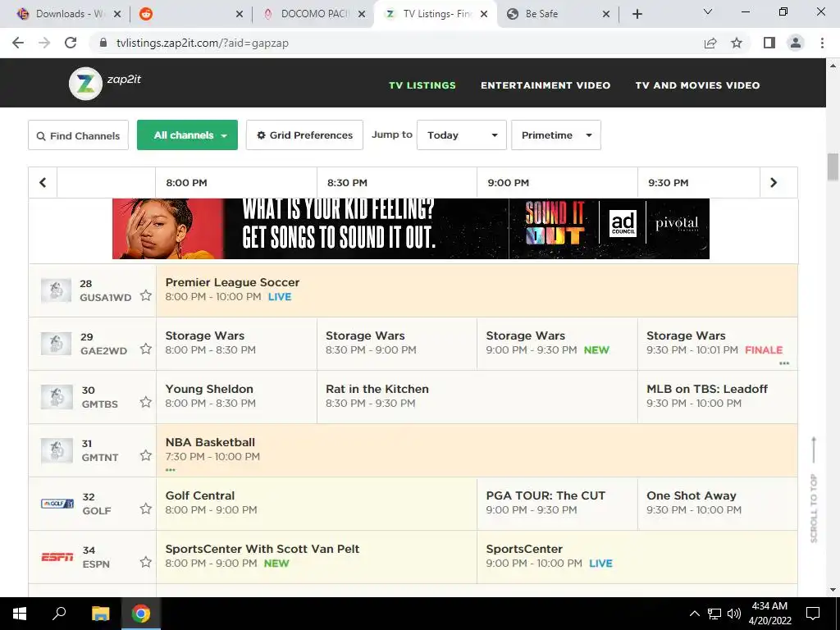Viewport: 840px width, 630px height.
Task: Open the tab search chevron
Action: point(708,11)
